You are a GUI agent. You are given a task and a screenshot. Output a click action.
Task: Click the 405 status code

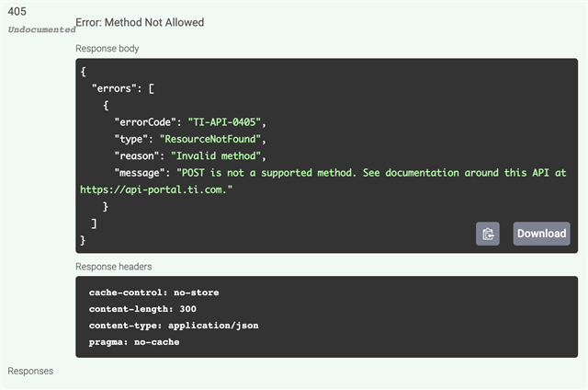(17, 13)
